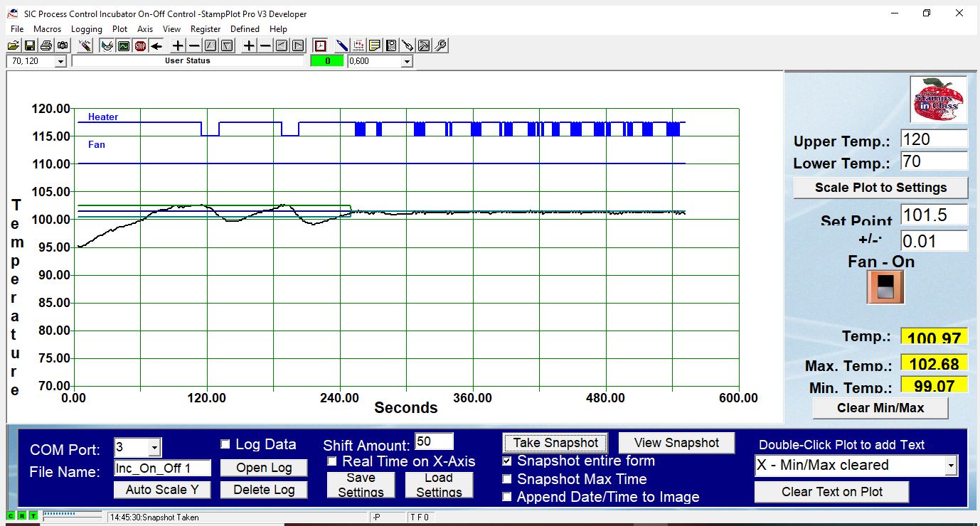The height and width of the screenshot is (526, 980).
Task: Click the connect plug toolbar icon
Action: 107,45
